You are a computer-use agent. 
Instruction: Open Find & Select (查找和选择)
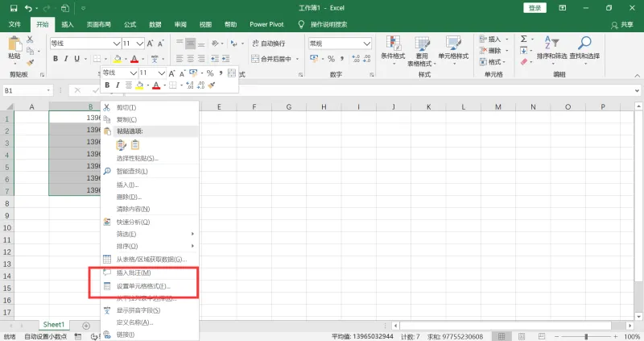(584, 50)
